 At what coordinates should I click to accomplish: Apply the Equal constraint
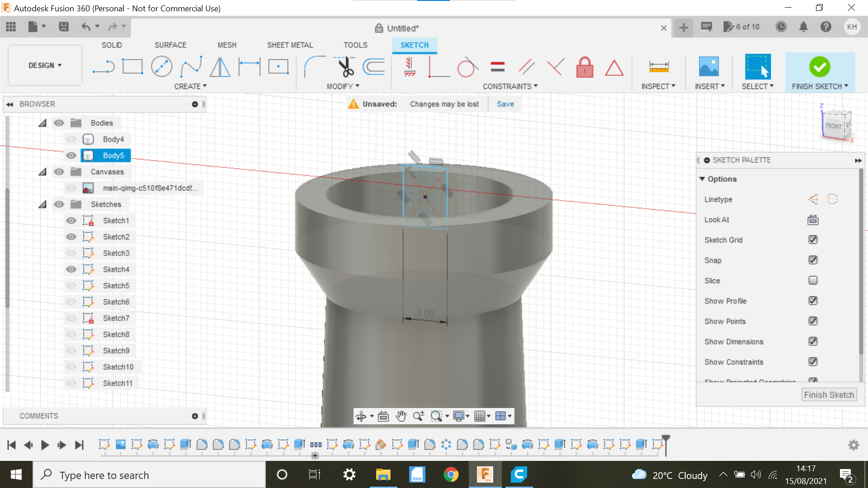(497, 67)
